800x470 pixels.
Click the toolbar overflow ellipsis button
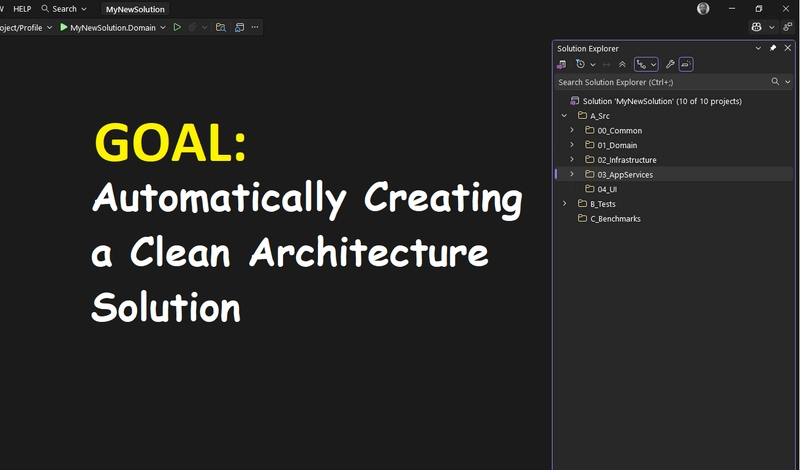tap(254, 28)
